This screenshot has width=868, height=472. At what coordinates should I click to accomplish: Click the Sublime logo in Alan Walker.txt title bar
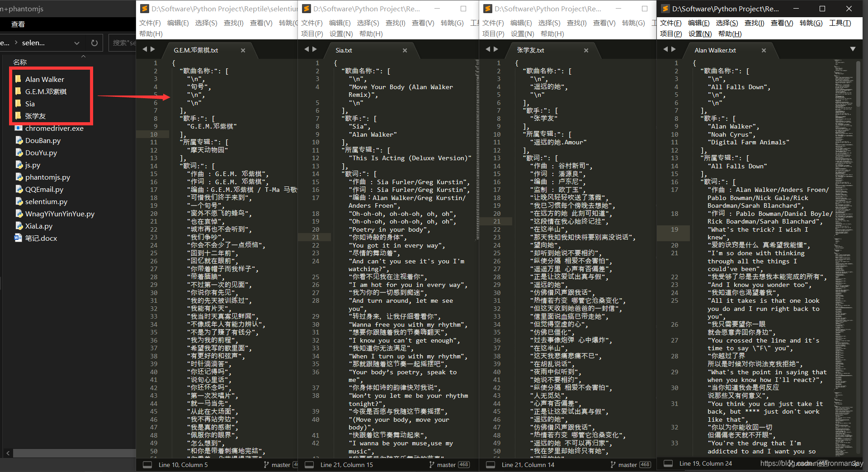point(665,9)
